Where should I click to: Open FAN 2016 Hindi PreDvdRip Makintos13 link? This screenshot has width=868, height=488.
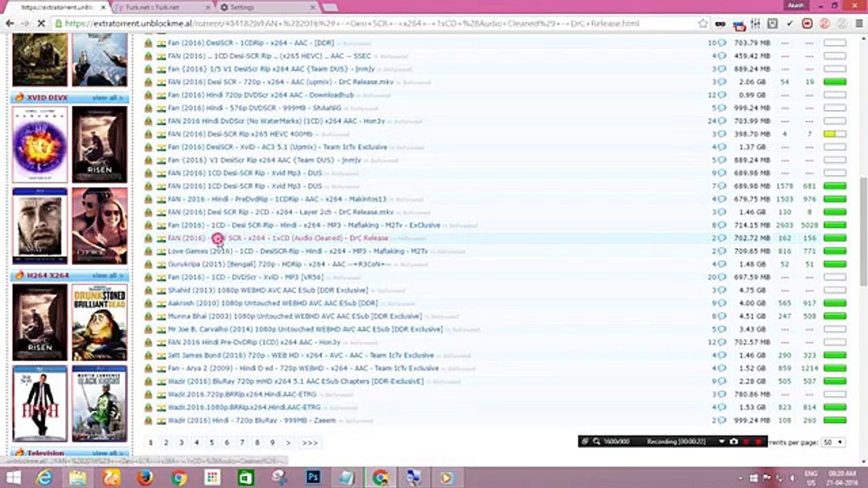[x=277, y=199]
